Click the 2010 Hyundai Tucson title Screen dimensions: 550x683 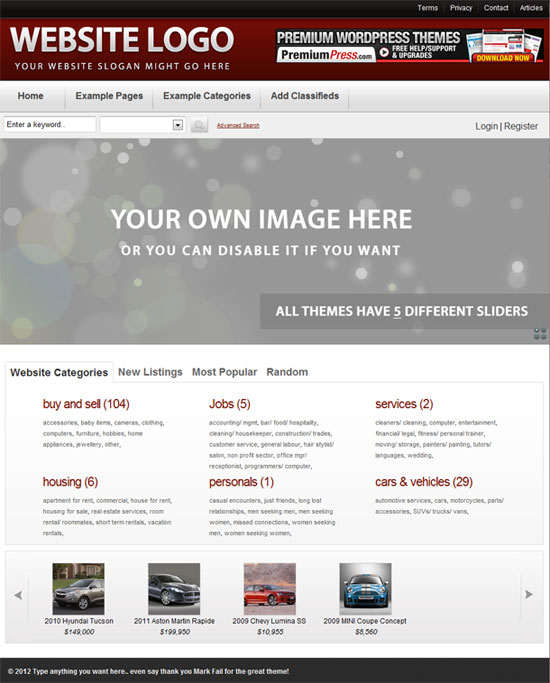pyautogui.click(x=79, y=621)
